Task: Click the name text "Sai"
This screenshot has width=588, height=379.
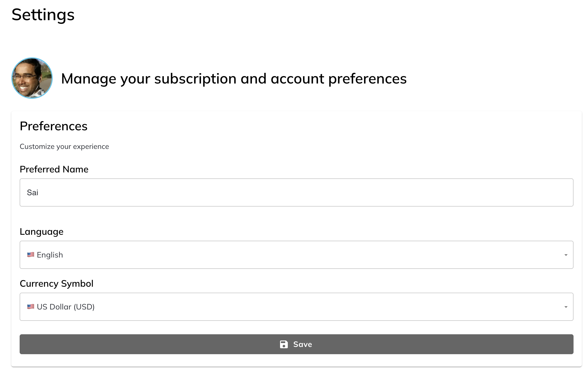Action: point(33,193)
